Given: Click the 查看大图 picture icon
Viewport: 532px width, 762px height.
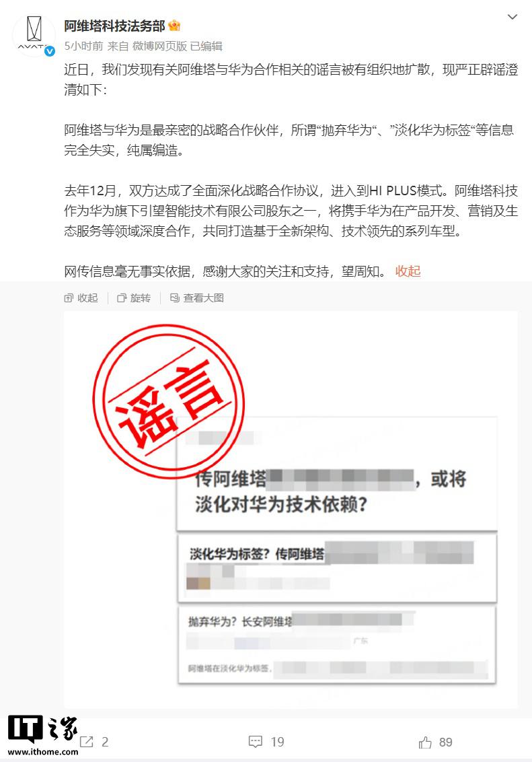Looking at the screenshot, I should coord(175,298).
